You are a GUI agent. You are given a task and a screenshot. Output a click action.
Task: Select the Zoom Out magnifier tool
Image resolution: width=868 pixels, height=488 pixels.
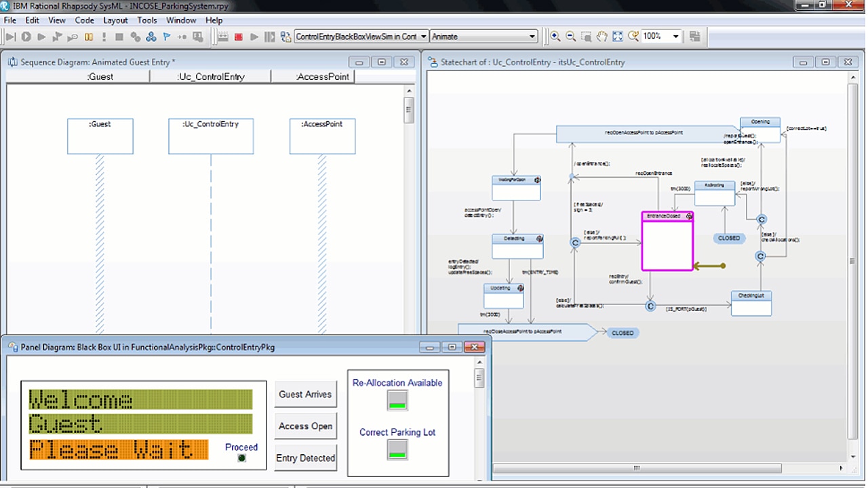(x=572, y=37)
